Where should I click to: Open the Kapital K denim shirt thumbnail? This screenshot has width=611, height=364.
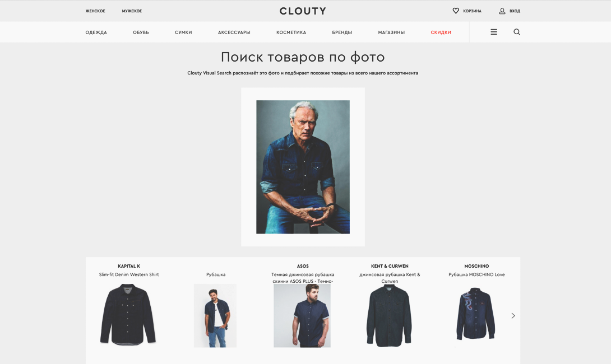point(128,315)
